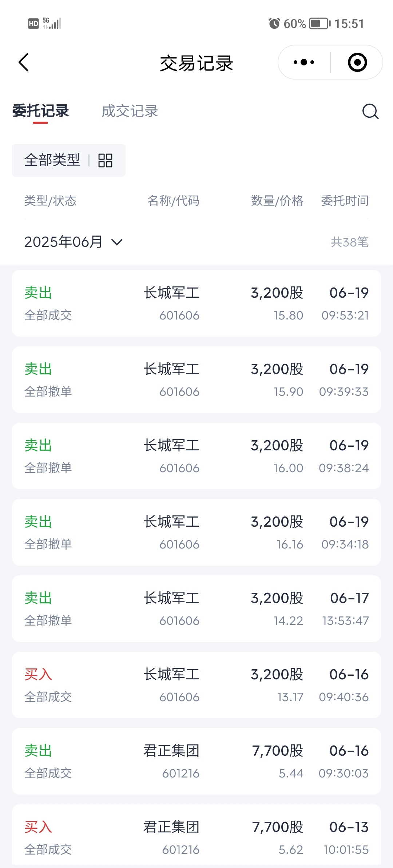393x868 pixels.
Task: Open the three-dot more menu
Action: pyautogui.click(x=304, y=62)
